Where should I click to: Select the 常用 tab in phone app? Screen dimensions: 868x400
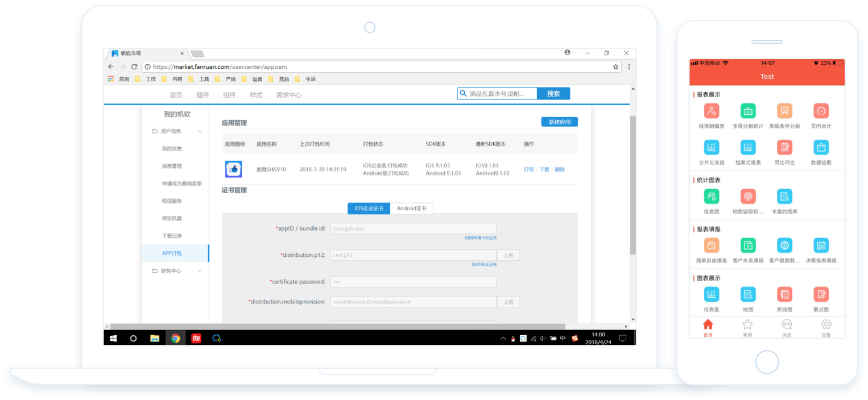click(x=747, y=327)
